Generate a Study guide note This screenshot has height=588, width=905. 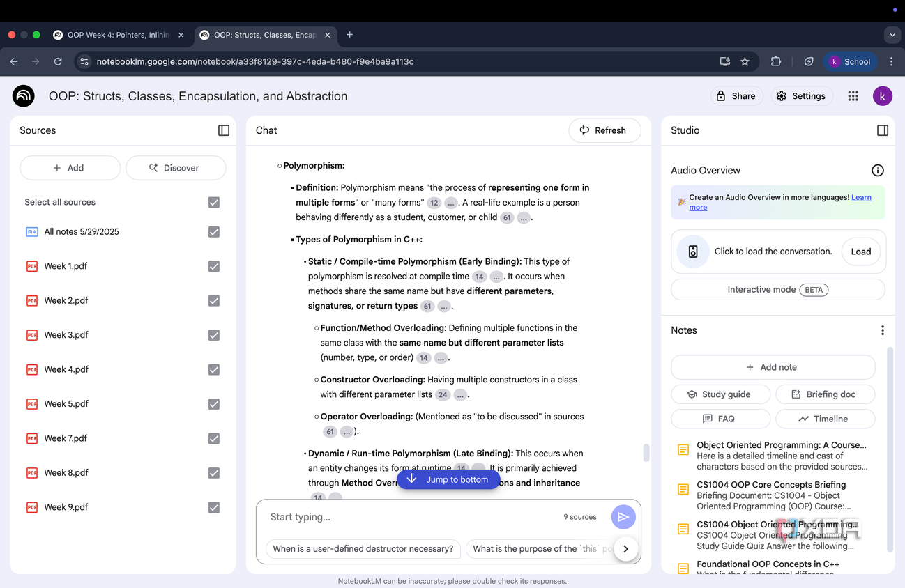pos(720,394)
